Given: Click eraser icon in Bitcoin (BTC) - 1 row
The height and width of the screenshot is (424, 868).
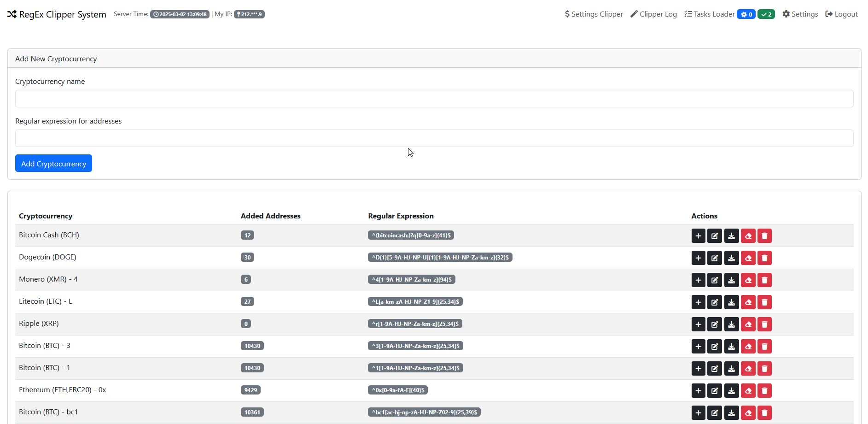Looking at the screenshot, I should (x=748, y=369).
